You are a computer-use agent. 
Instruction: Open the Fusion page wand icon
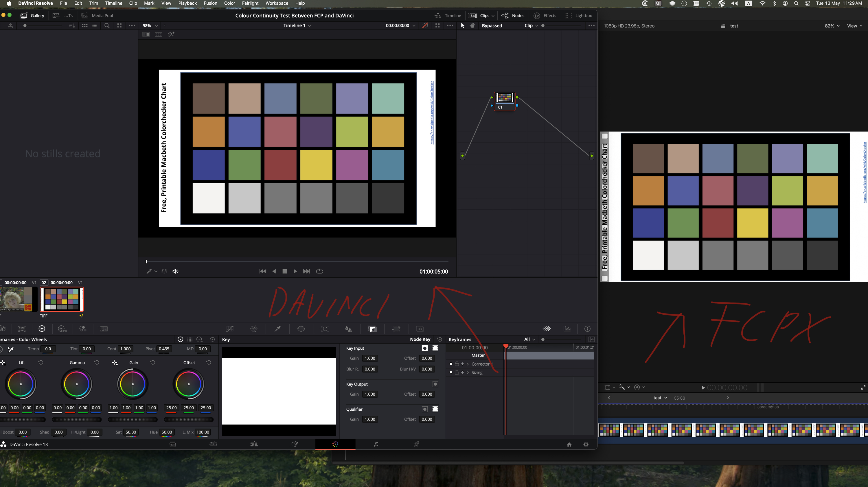click(295, 444)
